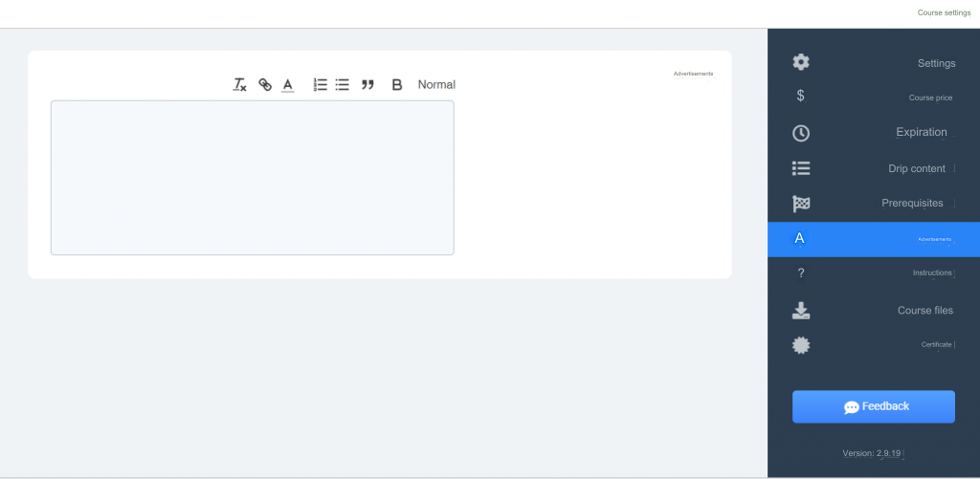Click the Version: 2.9.19 text
Image resolution: width=980 pixels, height=479 pixels.
871,453
